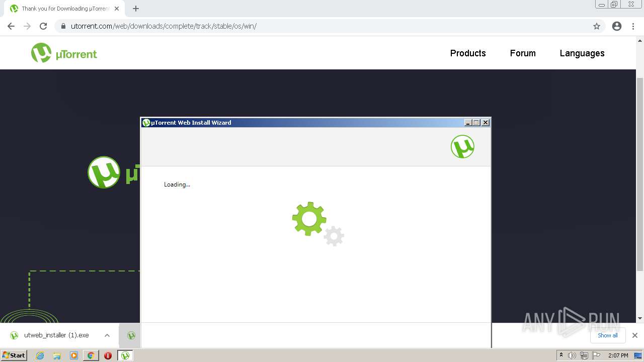644x362 pixels.
Task: Open the Forum link
Action: [x=523, y=53]
